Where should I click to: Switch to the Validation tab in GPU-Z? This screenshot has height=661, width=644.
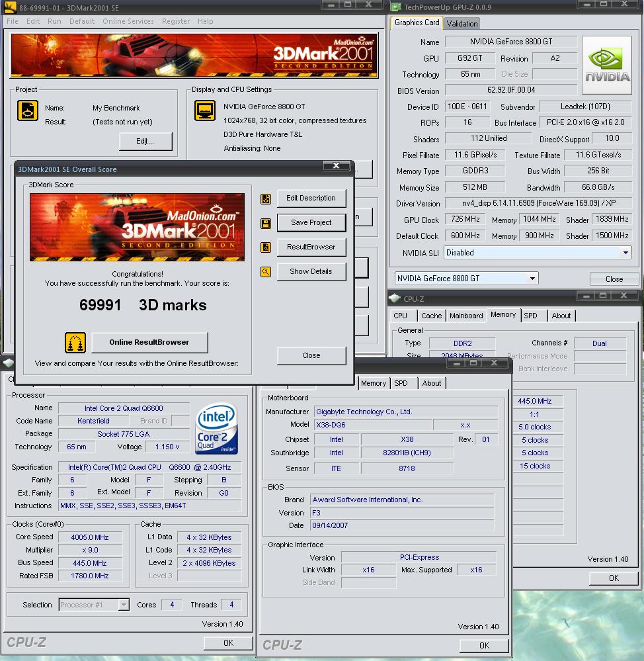462,24
